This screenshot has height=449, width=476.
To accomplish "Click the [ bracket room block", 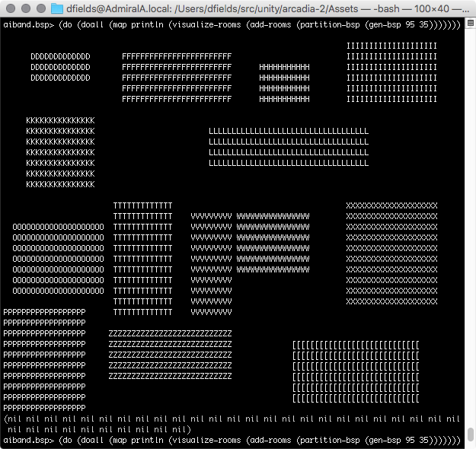I will coord(356,371).
